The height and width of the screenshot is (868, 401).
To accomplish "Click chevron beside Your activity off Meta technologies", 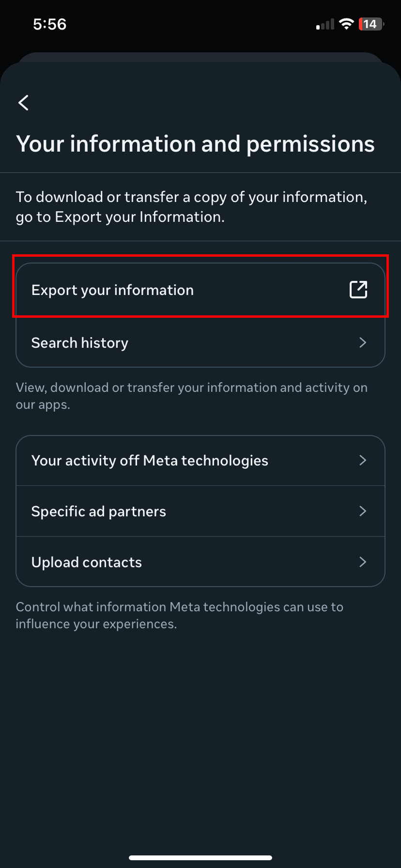I will [x=363, y=461].
